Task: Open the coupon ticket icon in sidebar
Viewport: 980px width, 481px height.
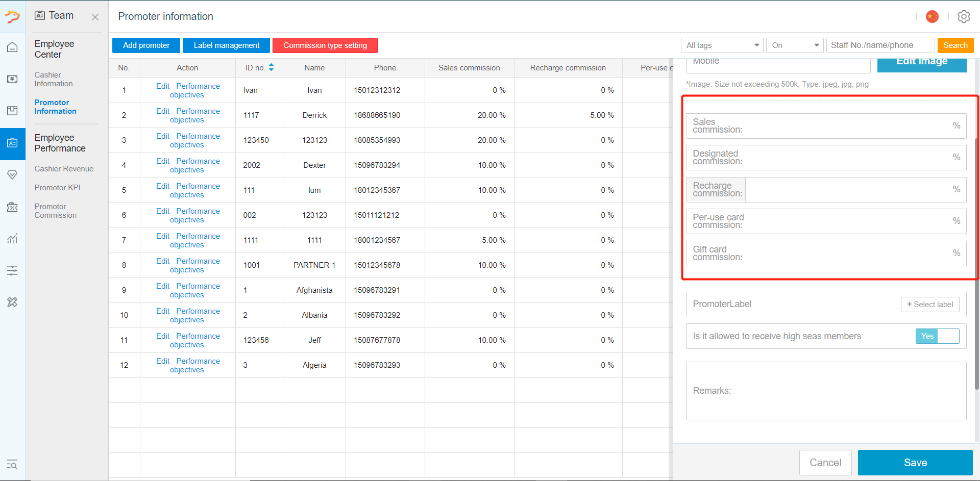Action: [x=12, y=207]
